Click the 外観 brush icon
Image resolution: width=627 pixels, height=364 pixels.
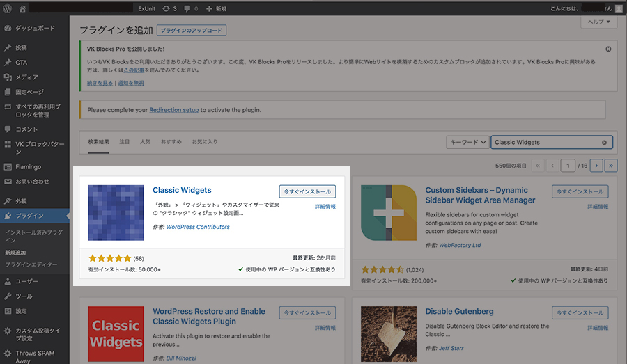click(8, 201)
